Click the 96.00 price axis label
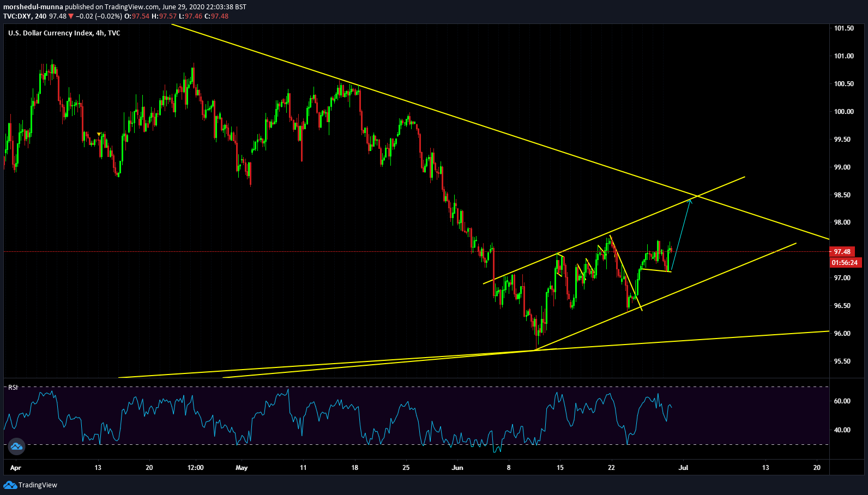Viewport: 868px width, 495px height. point(842,334)
